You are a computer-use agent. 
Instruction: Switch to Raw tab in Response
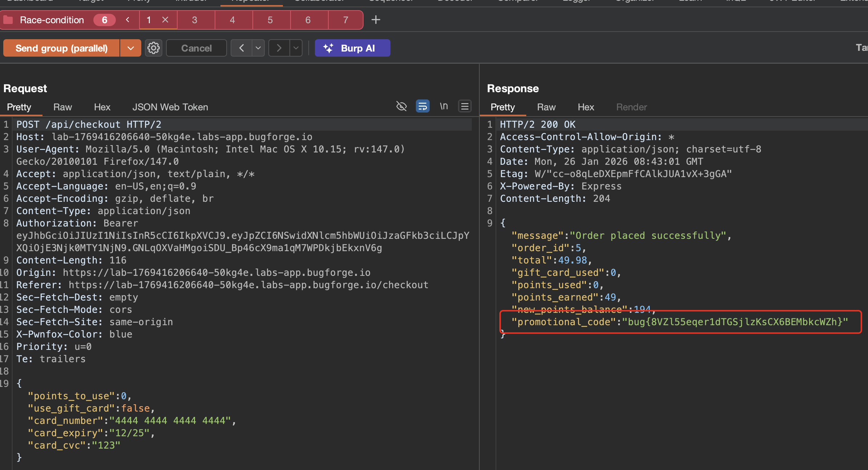tap(546, 107)
